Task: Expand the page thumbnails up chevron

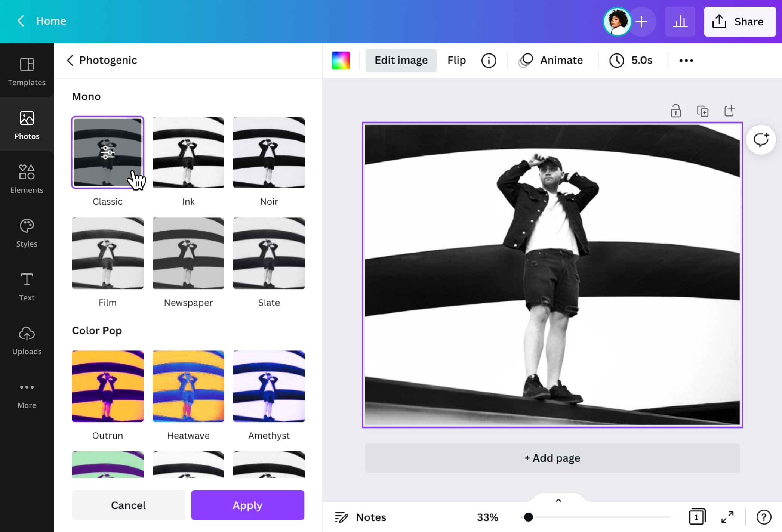Action: (558, 501)
